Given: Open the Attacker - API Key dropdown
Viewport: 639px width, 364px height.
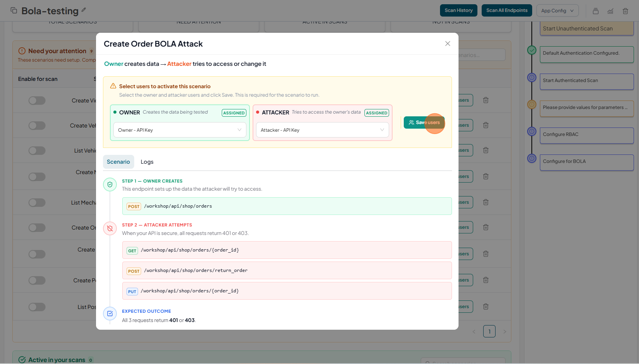Looking at the screenshot, I should pyautogui.click(x=322, y=130).
